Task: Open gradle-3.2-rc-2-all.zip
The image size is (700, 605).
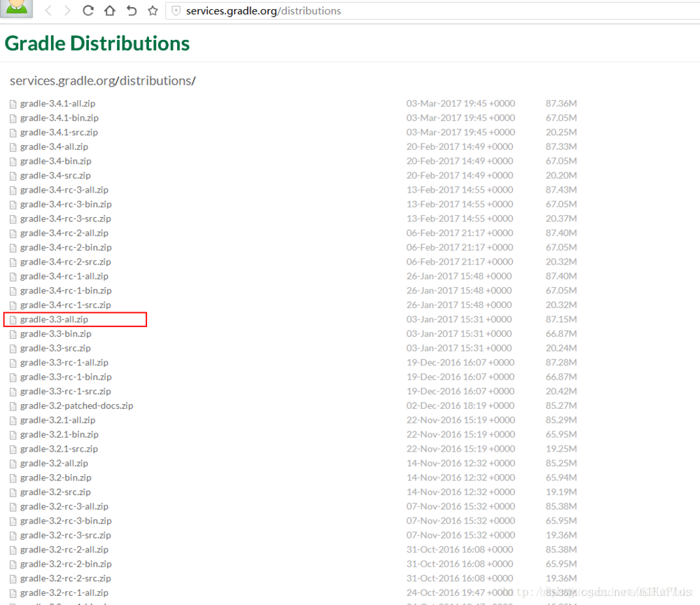Action: [x=64, y=550]
